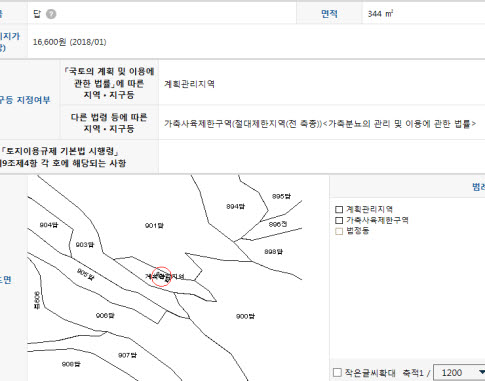Click the red circle marker on the map
The height and width of the screenshot is (381, 485).
pyautogui.click(x=161, y=276)
